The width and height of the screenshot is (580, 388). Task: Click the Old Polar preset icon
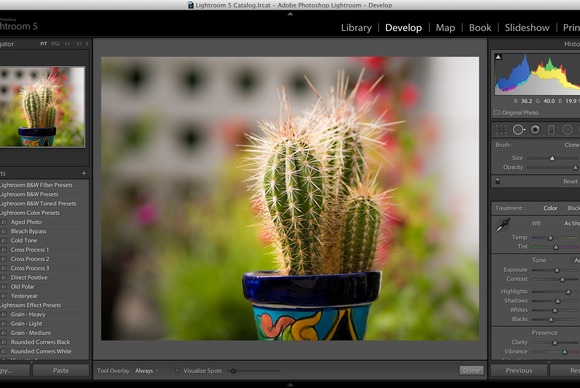pyautogui.click(x=4, y=287)
